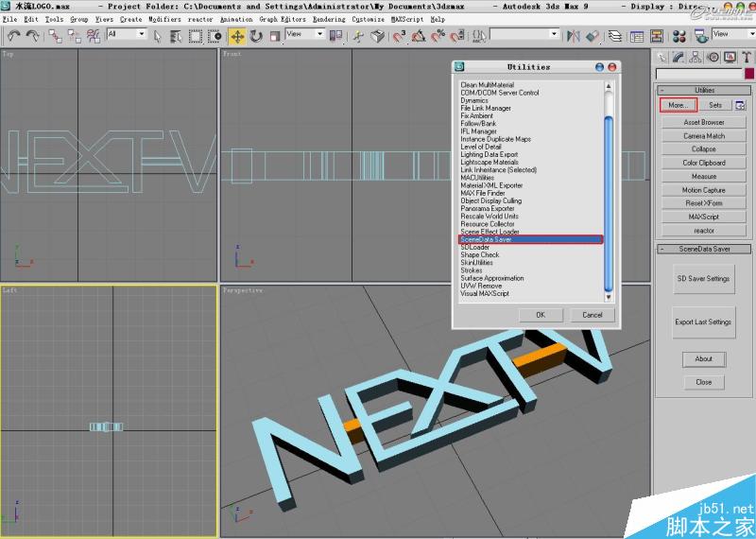Open the Customize menu
The width and height of the screenshot is (756, 539).
368,19
